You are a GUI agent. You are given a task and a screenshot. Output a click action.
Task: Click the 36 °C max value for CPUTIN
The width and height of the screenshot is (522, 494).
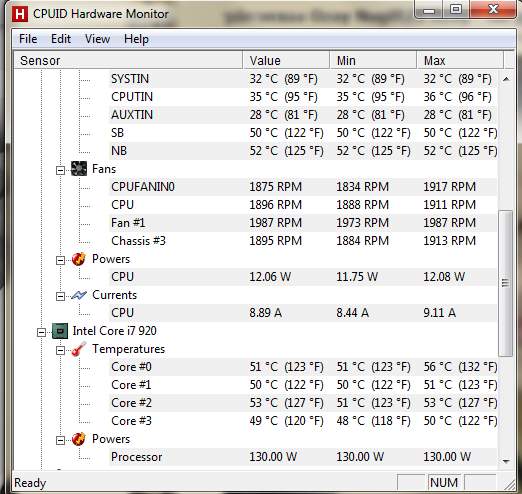pos(457,97)
